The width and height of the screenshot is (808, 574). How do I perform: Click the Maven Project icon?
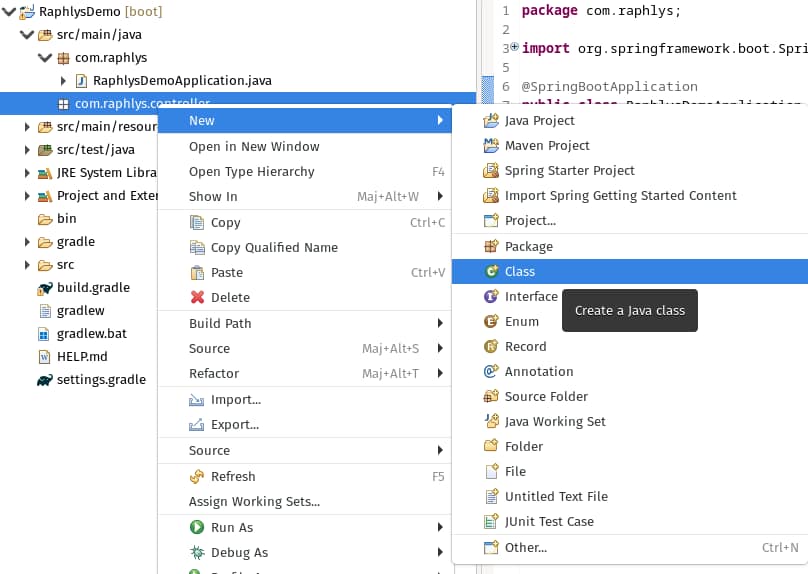491,145
